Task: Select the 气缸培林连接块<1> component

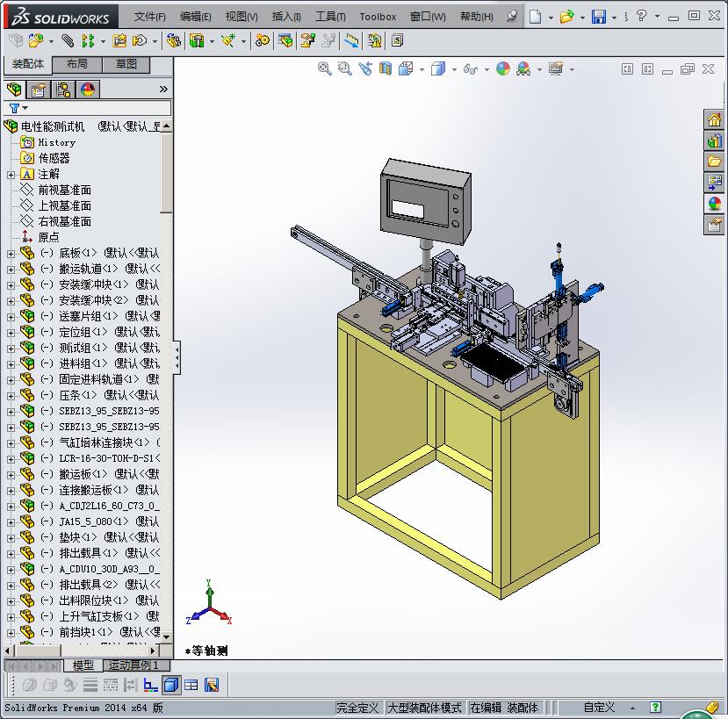Action: pyautogui.click(x=90, y=442)
